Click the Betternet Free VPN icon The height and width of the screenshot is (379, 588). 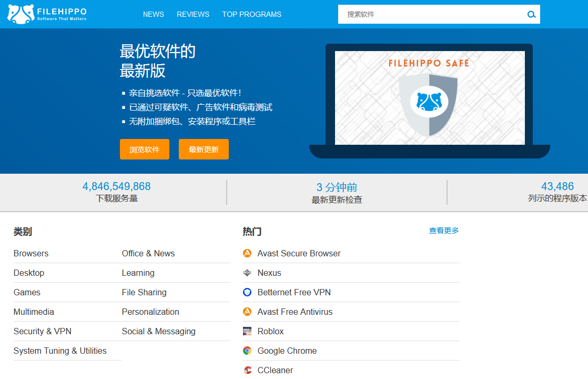(247, 292)
